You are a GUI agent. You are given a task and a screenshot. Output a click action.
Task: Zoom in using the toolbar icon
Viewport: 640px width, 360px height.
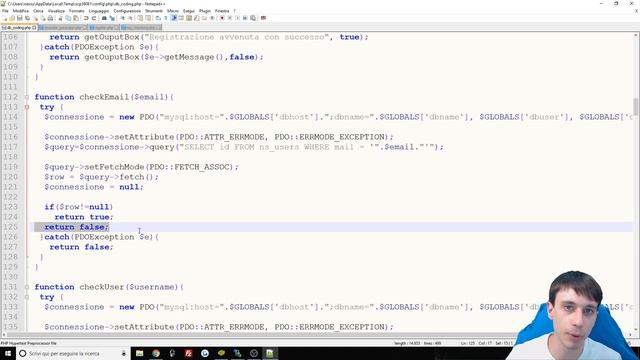(122, 18)
